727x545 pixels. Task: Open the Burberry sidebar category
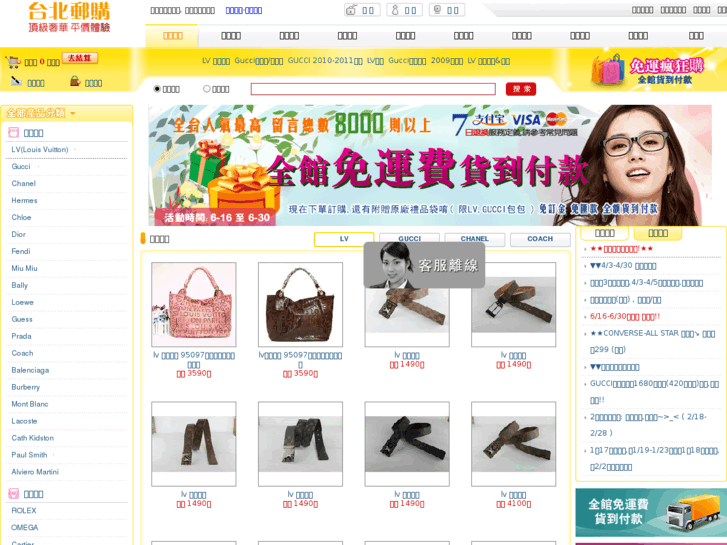tap(26, 387)
